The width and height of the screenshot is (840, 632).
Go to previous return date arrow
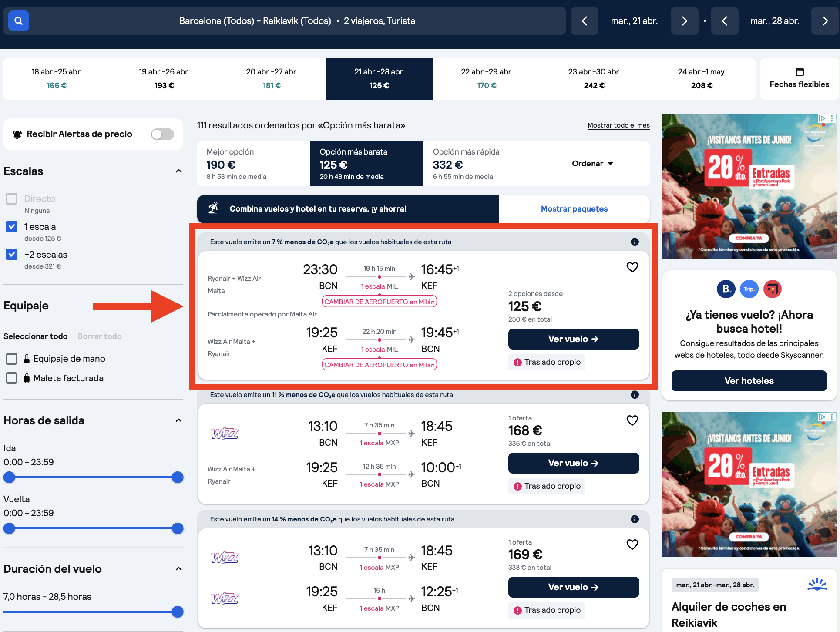[x=725, y=21]
